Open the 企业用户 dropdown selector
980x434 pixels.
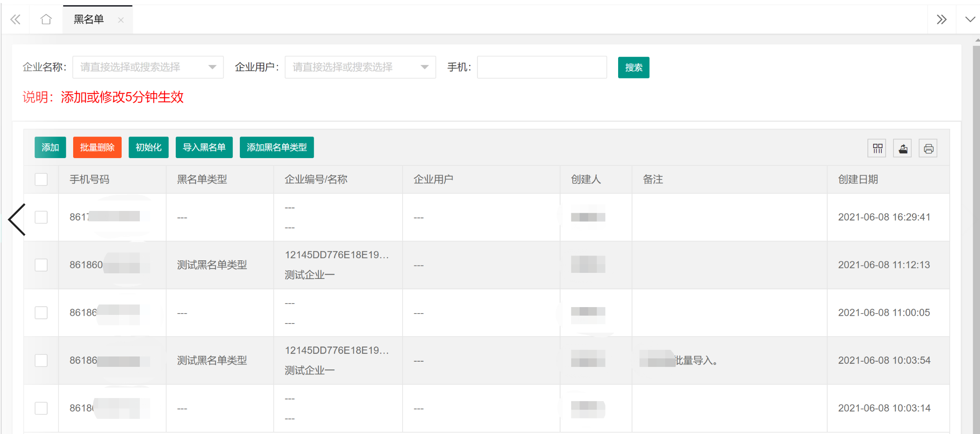[360, 67]
